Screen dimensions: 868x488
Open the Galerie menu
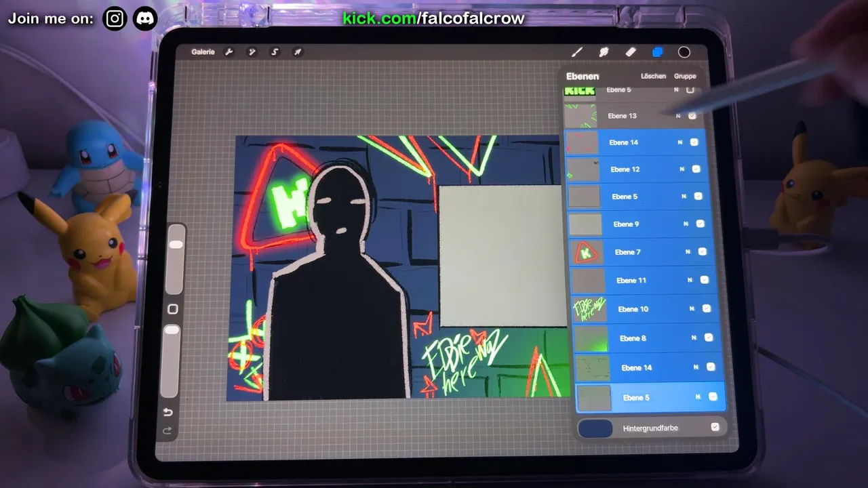(x=203, y=52)
